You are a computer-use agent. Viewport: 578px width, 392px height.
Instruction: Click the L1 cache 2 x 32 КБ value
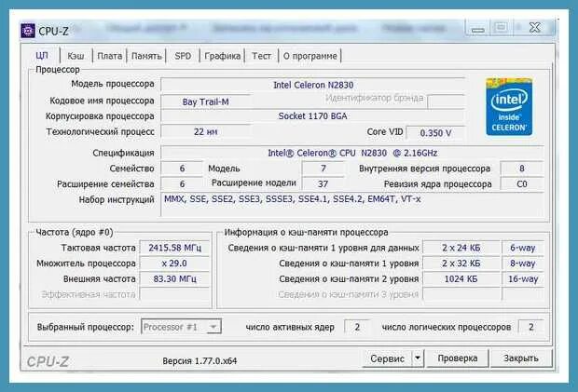461,264
